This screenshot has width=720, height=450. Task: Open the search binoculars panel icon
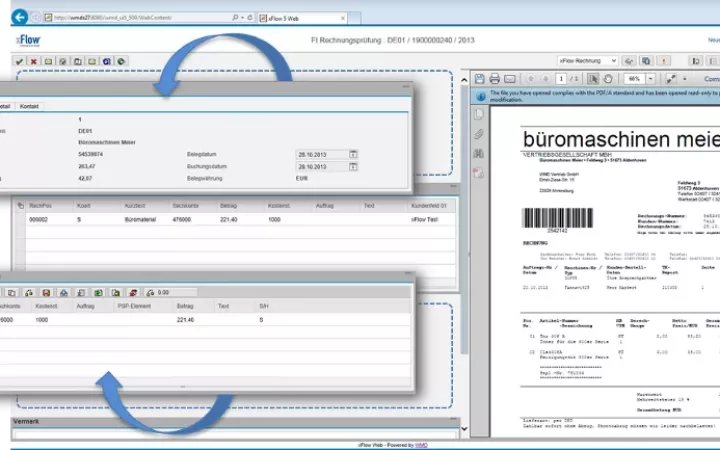478,153
